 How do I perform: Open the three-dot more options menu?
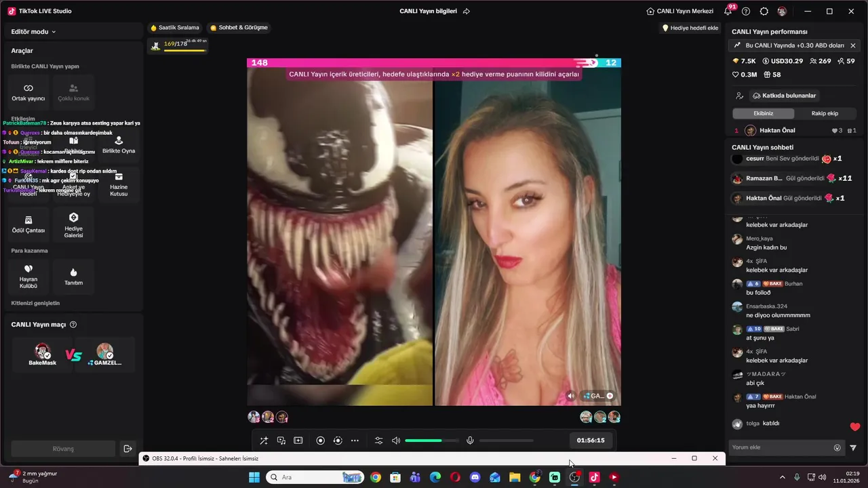pos(355,441)
